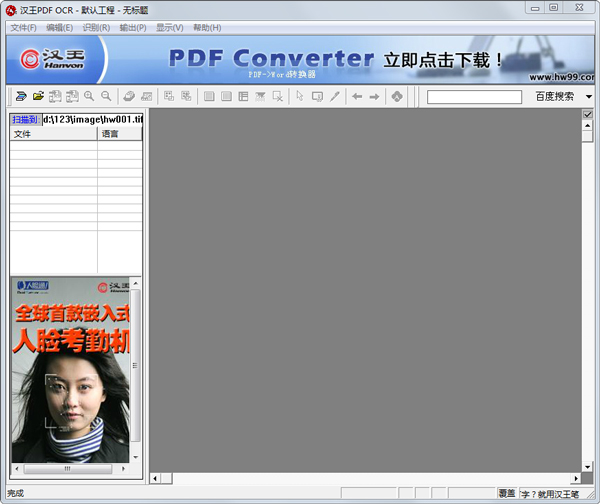Click the www.hw99.com link in banner
This screenshot has height=504, width=600.
(561, 77)
